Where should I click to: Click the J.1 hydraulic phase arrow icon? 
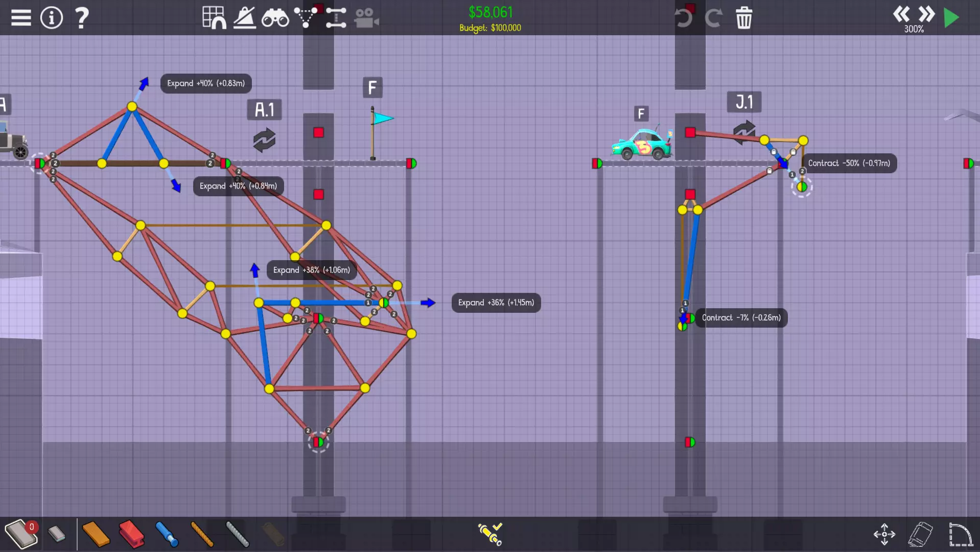pos(744,132)
